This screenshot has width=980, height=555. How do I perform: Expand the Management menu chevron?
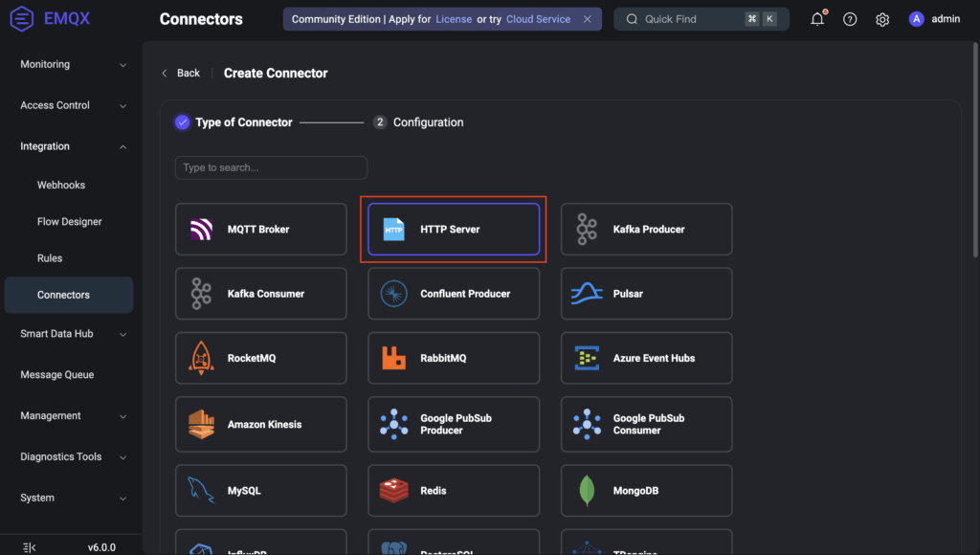(x=122, y=416)
